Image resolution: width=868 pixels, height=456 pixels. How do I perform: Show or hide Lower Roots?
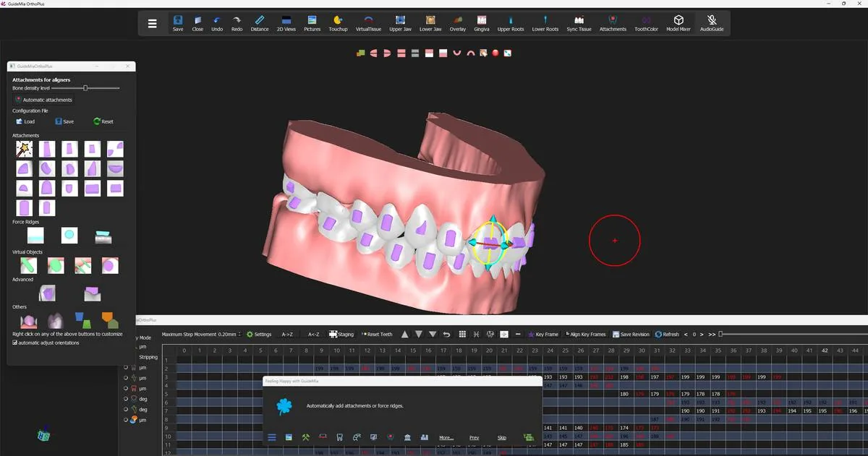point(545,23)
